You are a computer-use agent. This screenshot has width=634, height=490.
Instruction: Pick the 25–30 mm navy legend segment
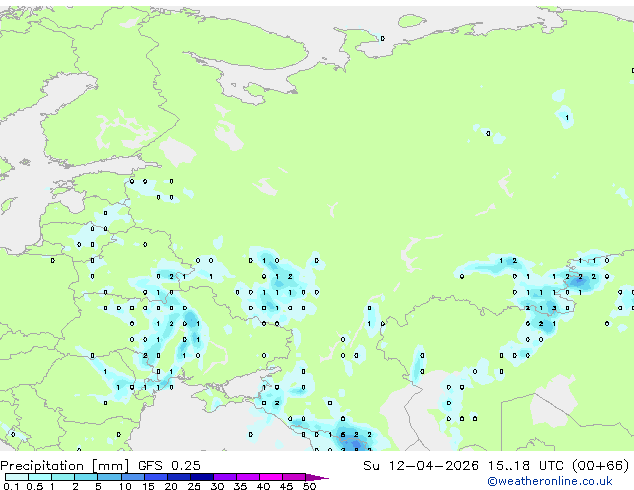click(x=201, y=477)
